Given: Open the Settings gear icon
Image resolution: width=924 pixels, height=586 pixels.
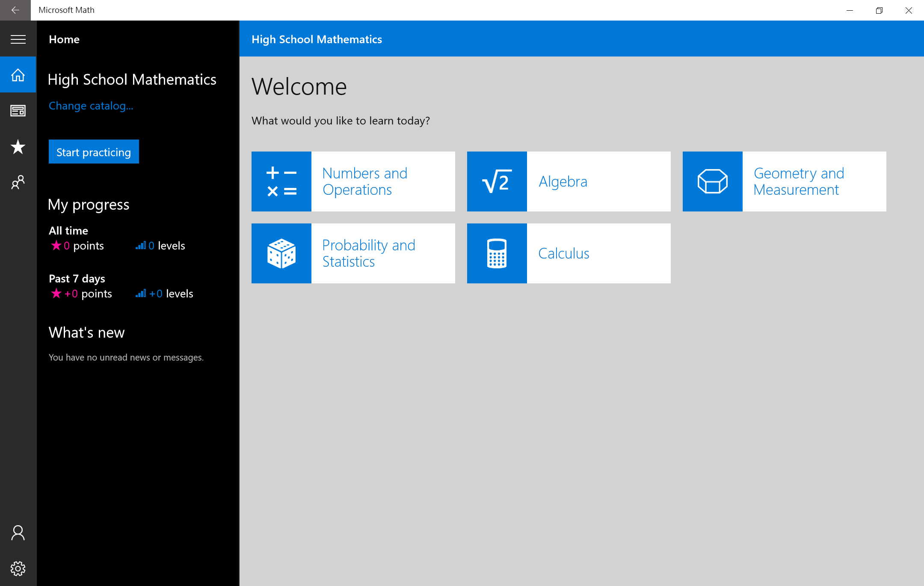Looking at the screenshot, I should pos(18,568).
